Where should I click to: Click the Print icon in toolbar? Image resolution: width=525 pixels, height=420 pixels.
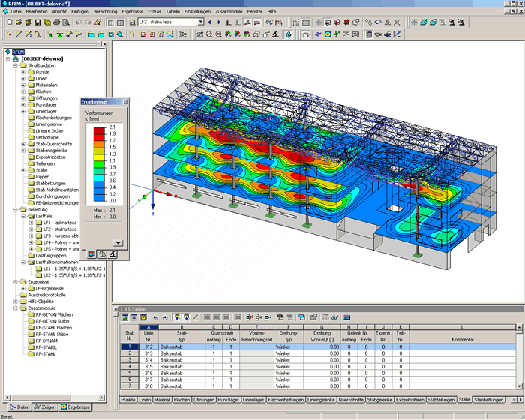56,22
